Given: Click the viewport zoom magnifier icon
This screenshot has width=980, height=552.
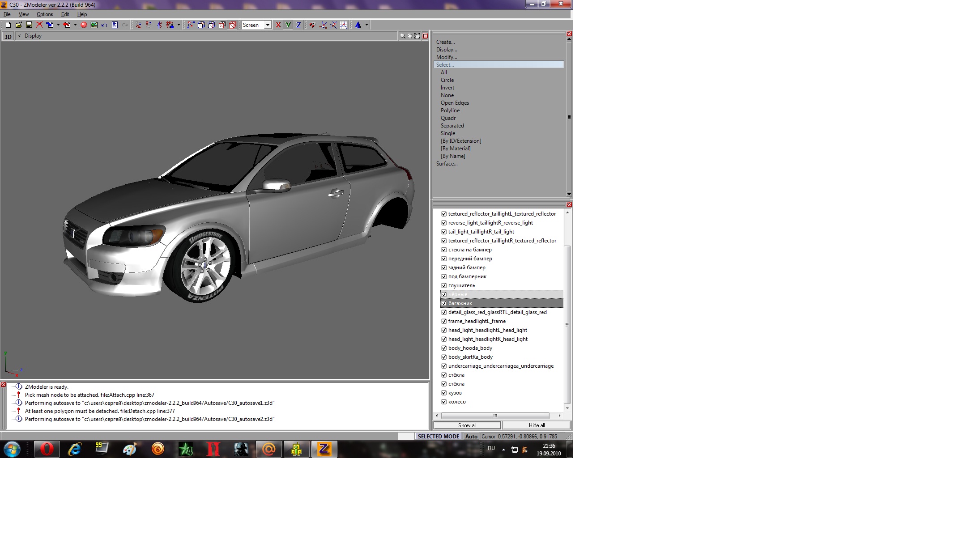Looking at the screenshot, I should click(x=402, y=36).
